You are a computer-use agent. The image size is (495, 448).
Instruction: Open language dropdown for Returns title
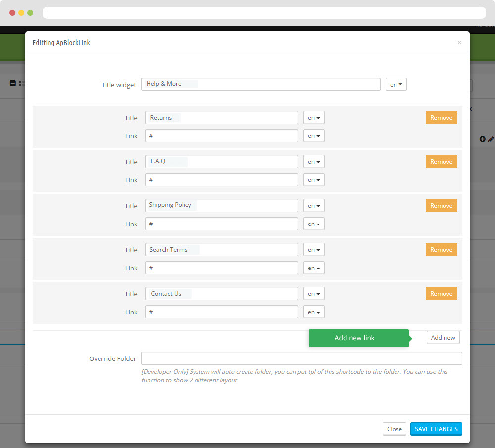314,118
